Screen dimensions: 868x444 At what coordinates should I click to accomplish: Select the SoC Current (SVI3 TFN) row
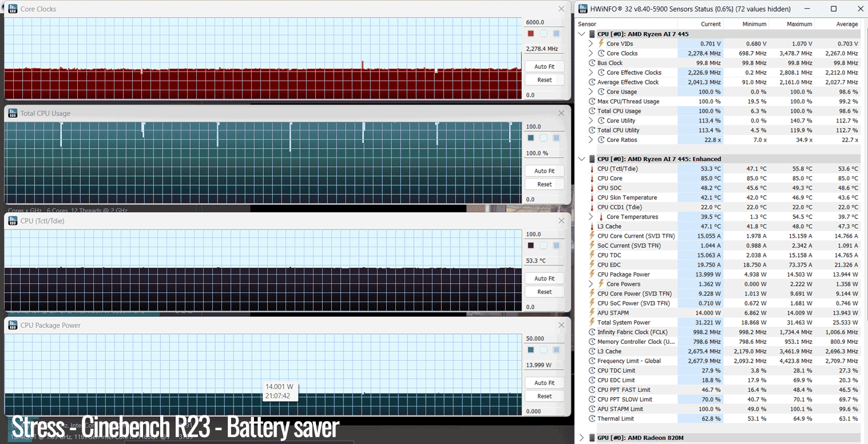click(718, 245)
